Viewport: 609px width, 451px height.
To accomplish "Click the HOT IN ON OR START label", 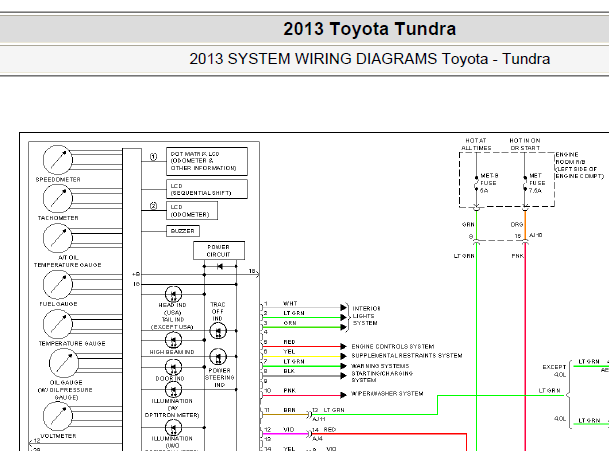I will click(x=525, y=144).
